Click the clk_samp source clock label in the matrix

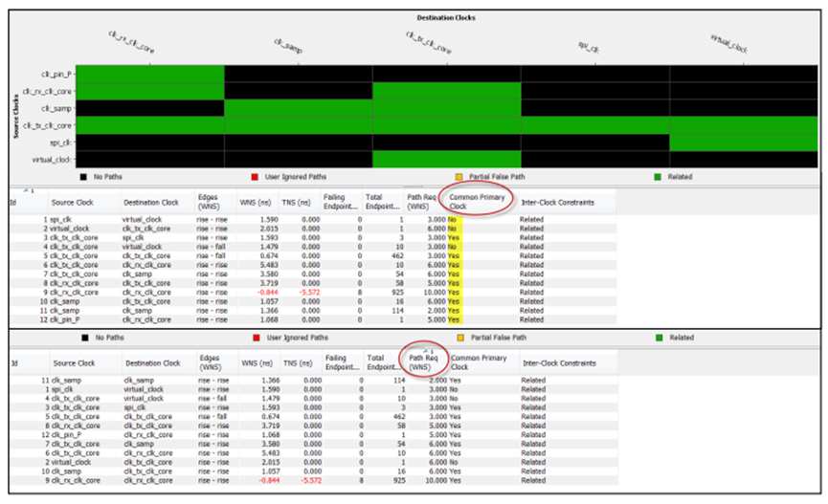(56, 109)
